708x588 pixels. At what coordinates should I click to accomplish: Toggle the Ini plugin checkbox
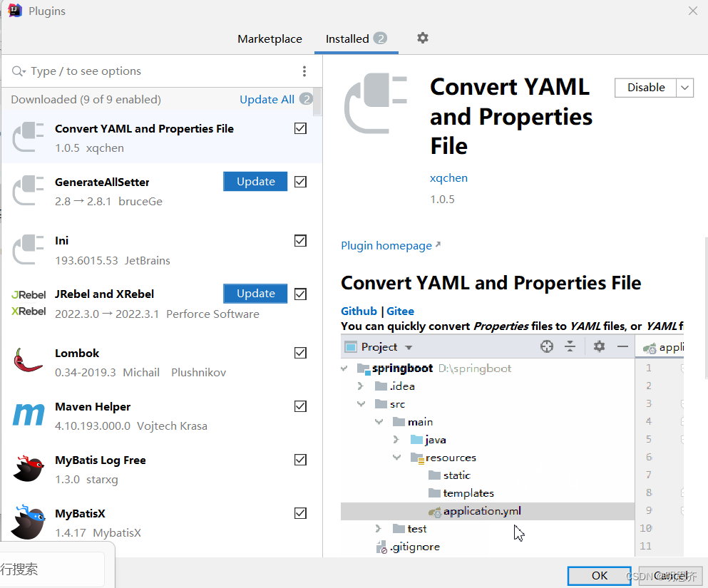point(300,240)
